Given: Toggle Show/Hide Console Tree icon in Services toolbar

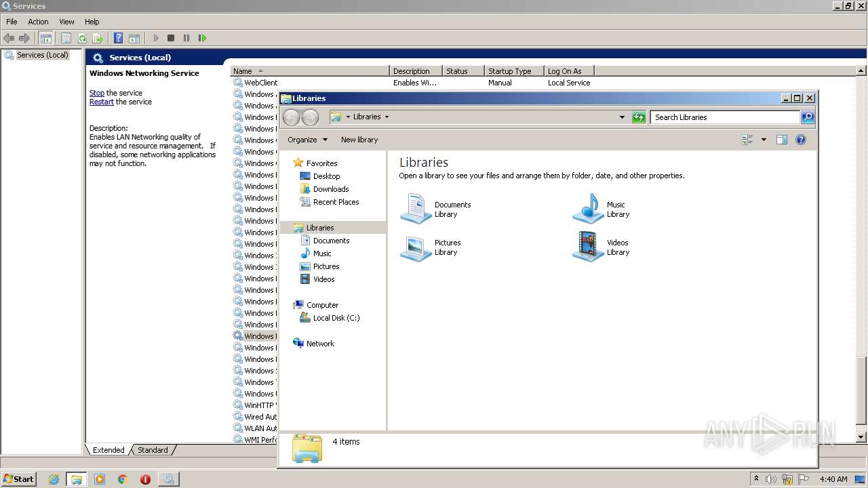Looking at the screenshot, I should [46, 39].
